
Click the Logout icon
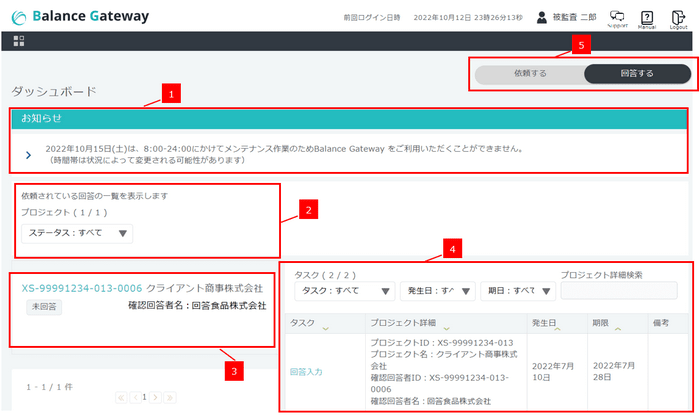(x=677, y=17)
